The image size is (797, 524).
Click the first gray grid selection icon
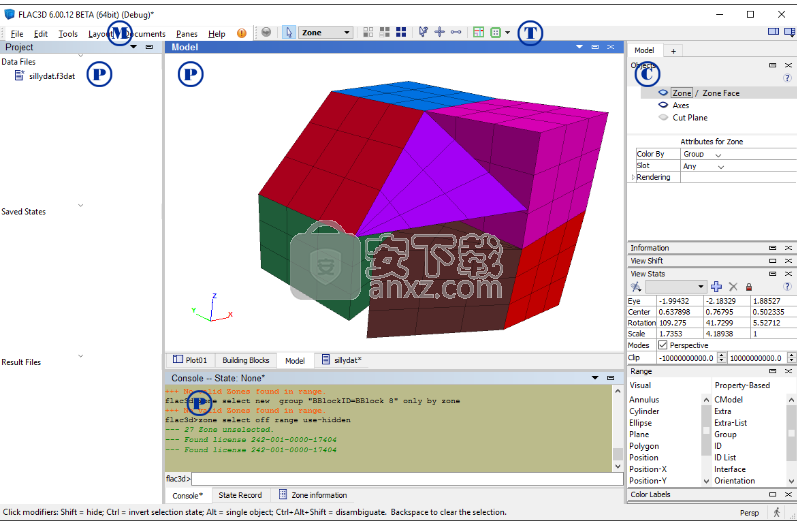[x=368, y=33]
